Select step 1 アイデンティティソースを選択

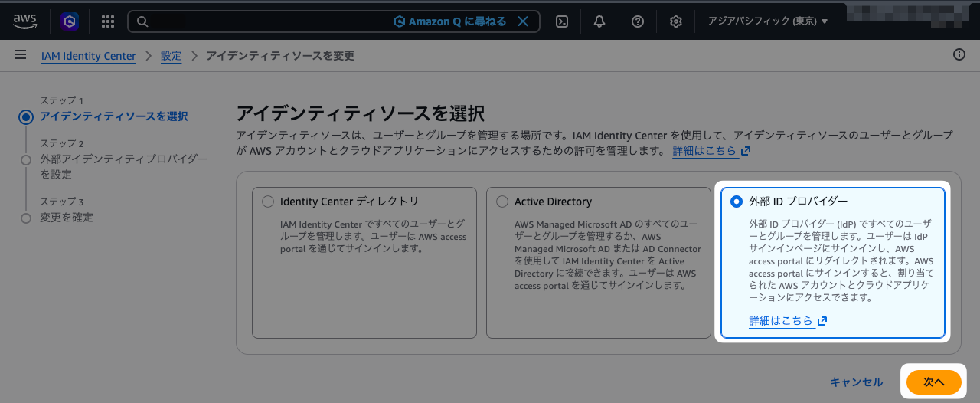pyautogui.click(x=114, y=116)
